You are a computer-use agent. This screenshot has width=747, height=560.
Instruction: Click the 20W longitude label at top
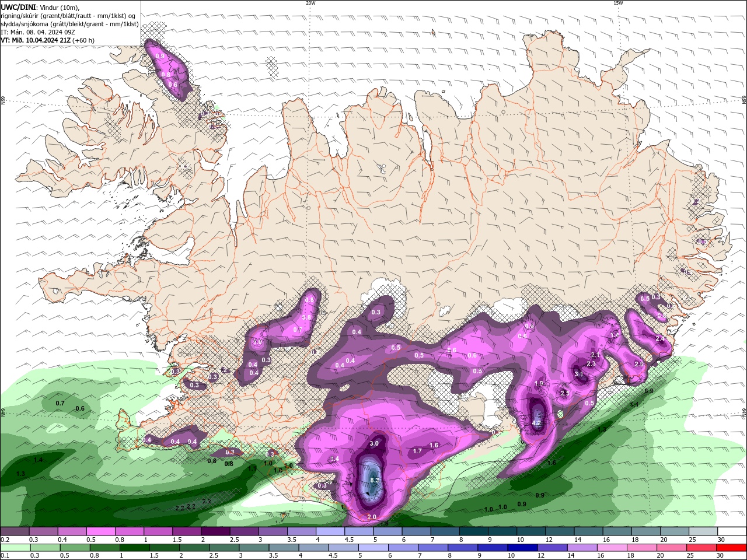(x=310, y=3)
